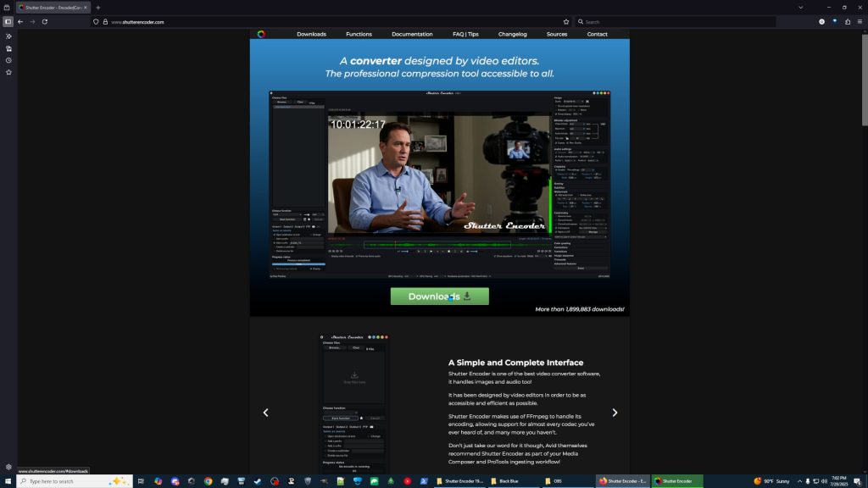Viewport: 868px width, 488px height.
Task: Go to the Documentation page
Action: [x=412, y=34]
